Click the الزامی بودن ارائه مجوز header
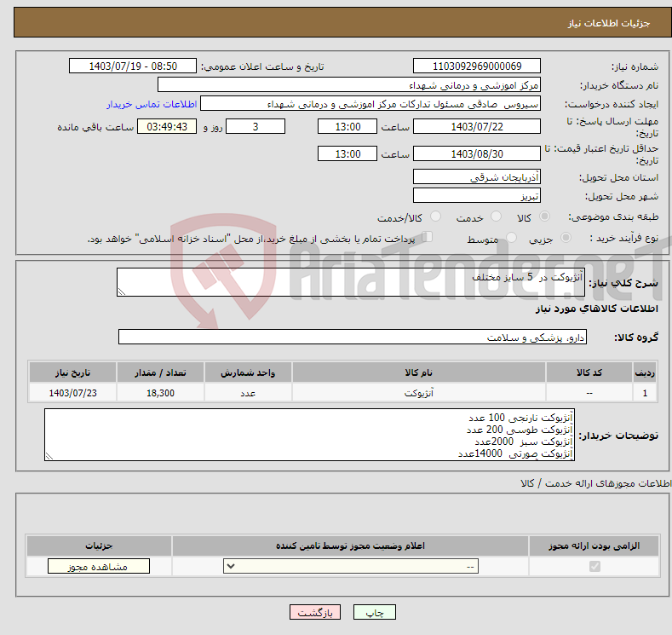The width and height of the screenshot is (672, 635). [x=594, y=546]
